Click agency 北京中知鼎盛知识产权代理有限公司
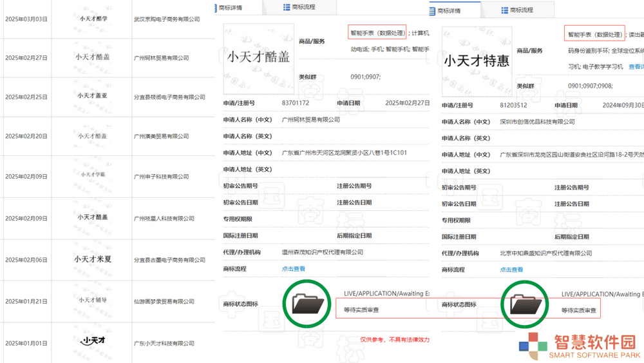 pos(546,253)
